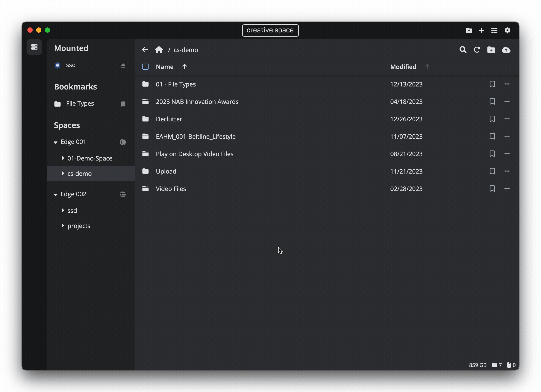Expand the projects tree node
The image size is (541, 392).
pyautogui.click(x=63, y=225)
